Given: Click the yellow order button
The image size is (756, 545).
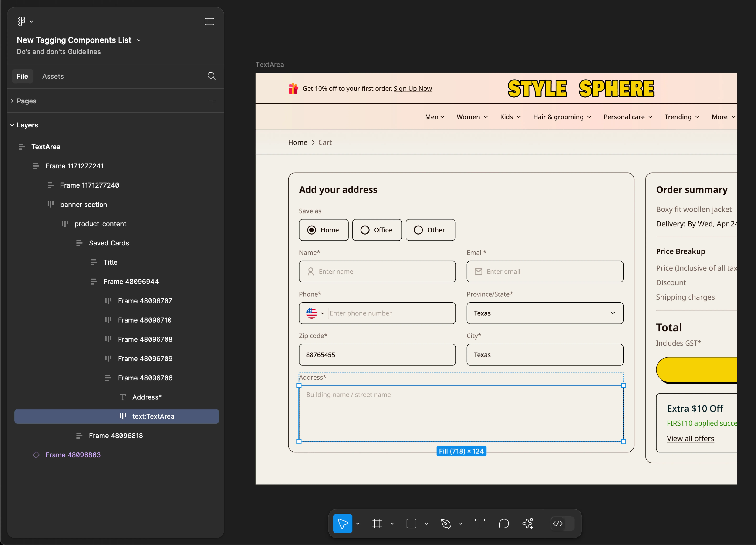Looking at the screenshot, I should click(697, 370).
